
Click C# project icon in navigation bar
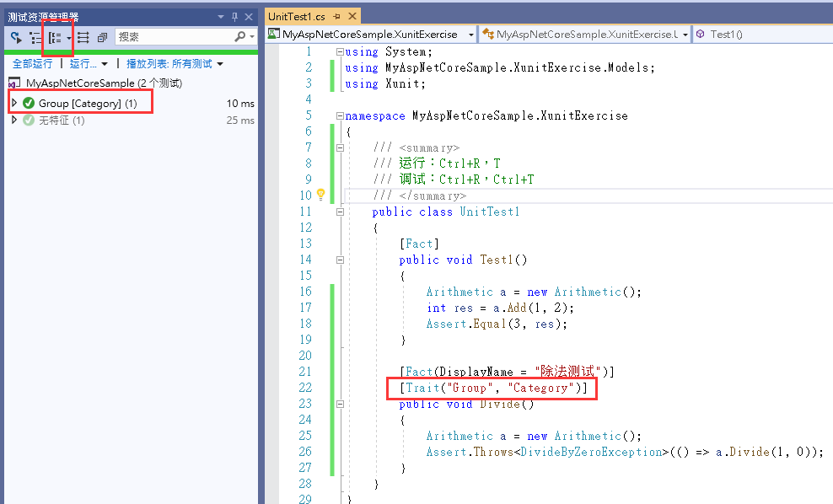(x=274, y=34)
